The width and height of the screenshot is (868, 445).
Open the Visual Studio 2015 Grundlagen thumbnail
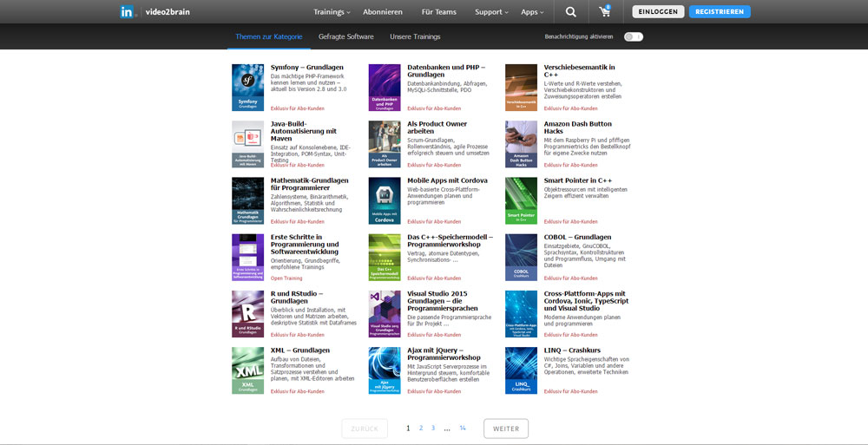click(385, 314)
